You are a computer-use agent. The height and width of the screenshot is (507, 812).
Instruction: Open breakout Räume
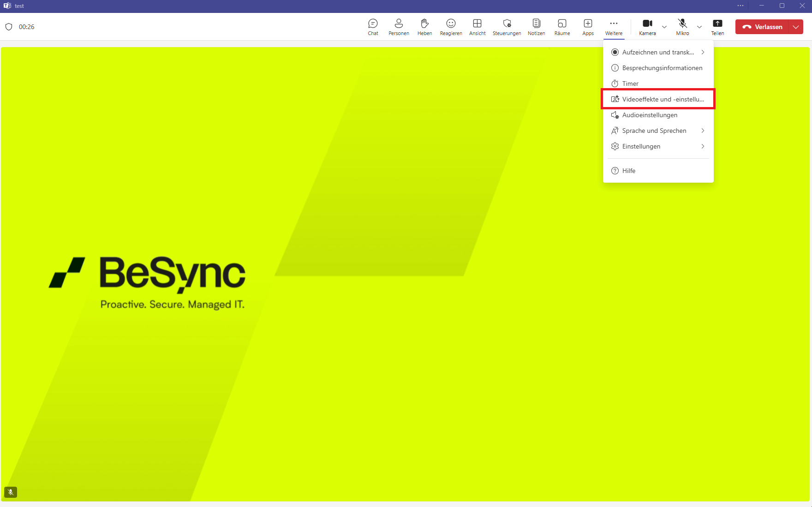tap(562, 27)
